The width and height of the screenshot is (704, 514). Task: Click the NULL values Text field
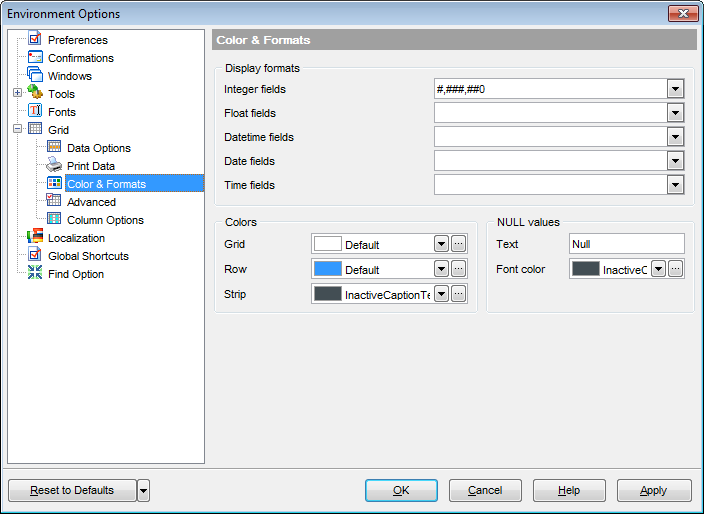(x=626, y=244)
